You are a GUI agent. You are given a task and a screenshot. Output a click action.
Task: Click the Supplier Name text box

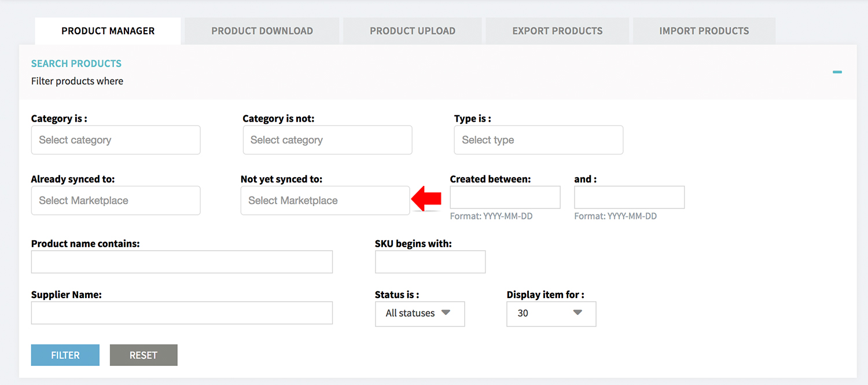(182, 313)
